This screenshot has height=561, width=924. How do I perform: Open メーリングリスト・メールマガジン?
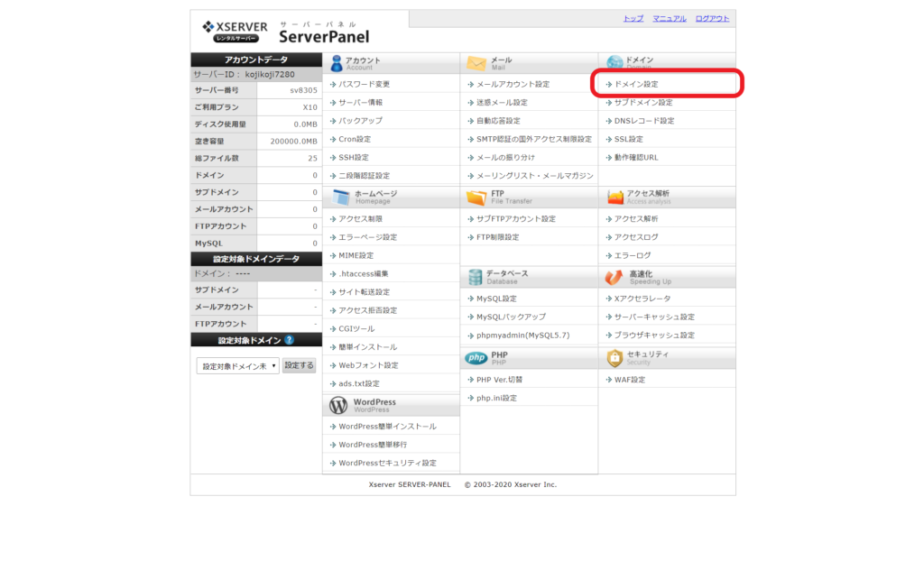coord(535,176)
